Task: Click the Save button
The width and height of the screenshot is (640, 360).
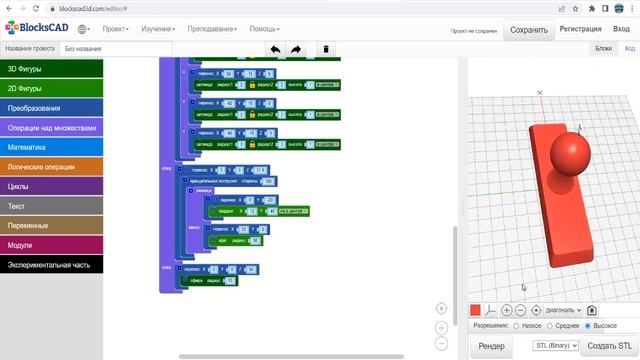Action: click(529, 30)
